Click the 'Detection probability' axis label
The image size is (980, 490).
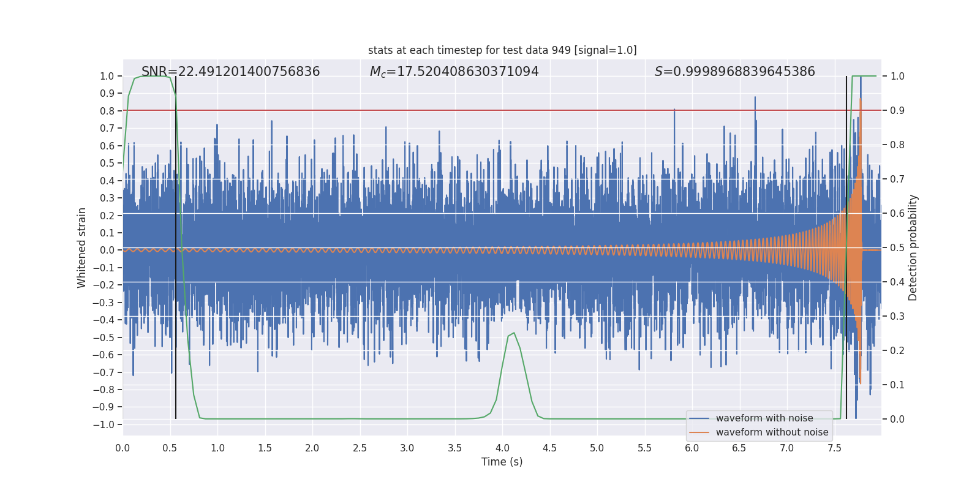click(913, 247)
